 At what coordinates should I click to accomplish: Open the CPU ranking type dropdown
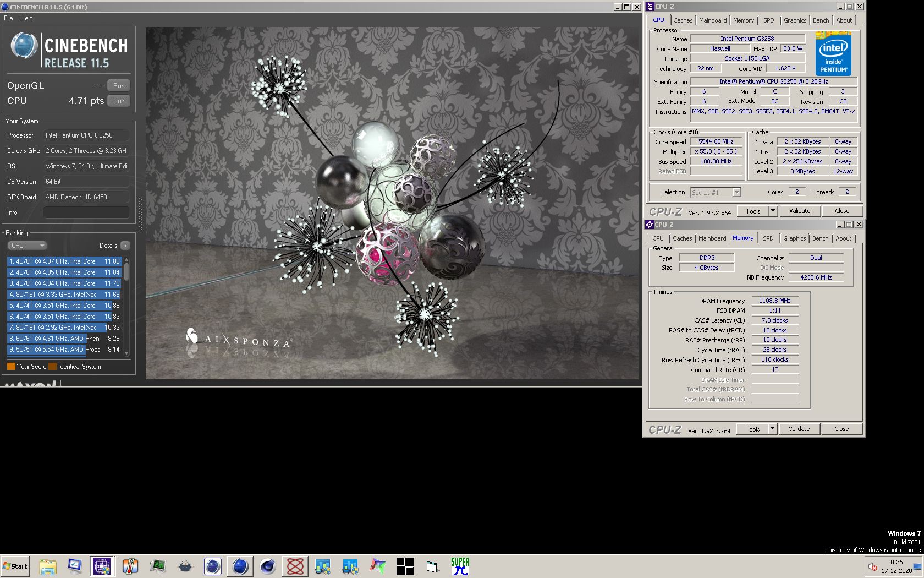click(27, 246)
